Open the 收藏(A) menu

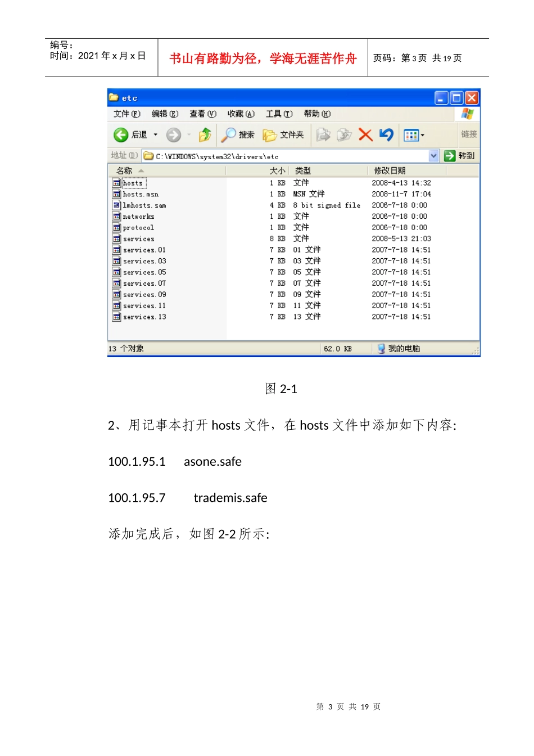[x=241, y=114]
